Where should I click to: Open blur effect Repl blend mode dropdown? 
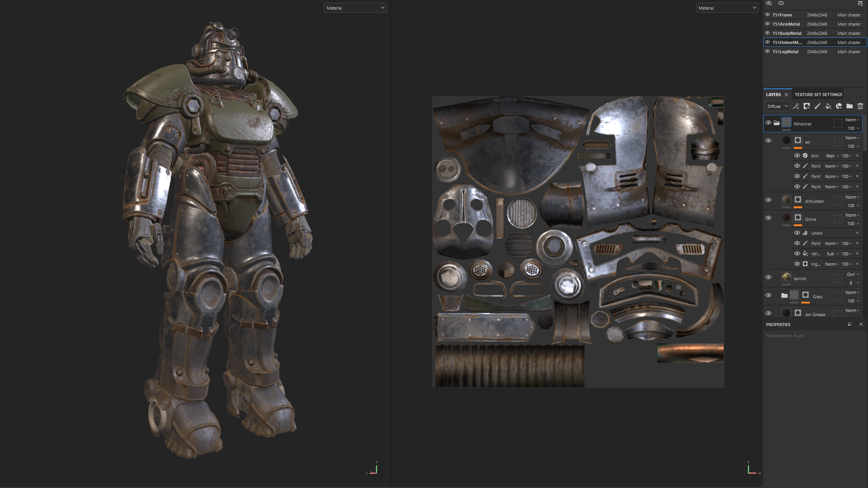pos(832,156)
